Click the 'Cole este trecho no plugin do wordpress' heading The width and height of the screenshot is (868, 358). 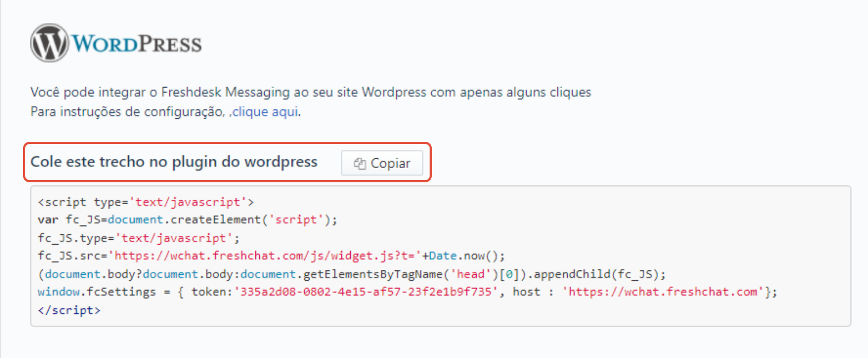point(174,162)
